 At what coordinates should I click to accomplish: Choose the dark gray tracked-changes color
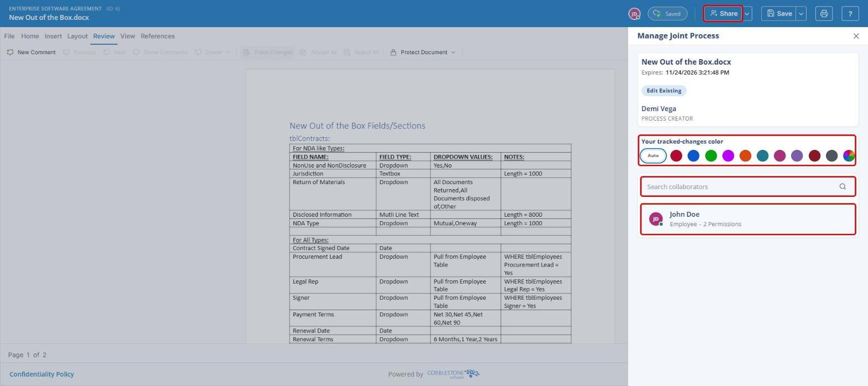point(831,156)
